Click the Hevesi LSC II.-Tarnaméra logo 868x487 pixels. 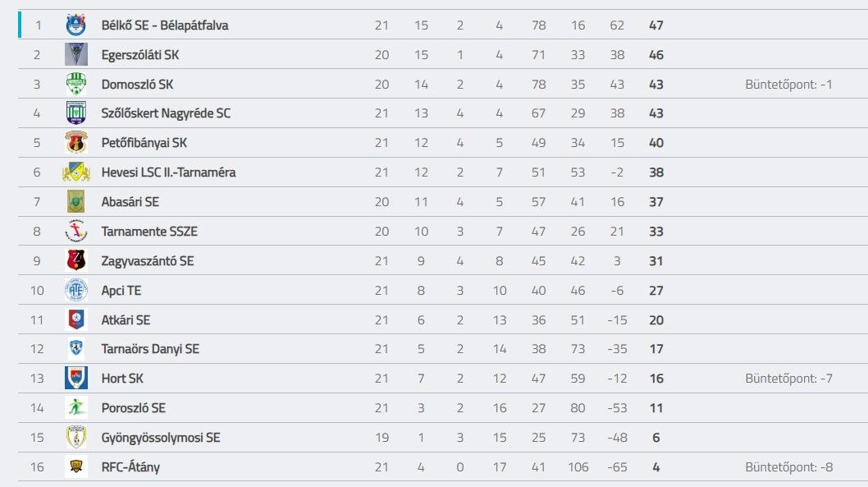(75, 172)
